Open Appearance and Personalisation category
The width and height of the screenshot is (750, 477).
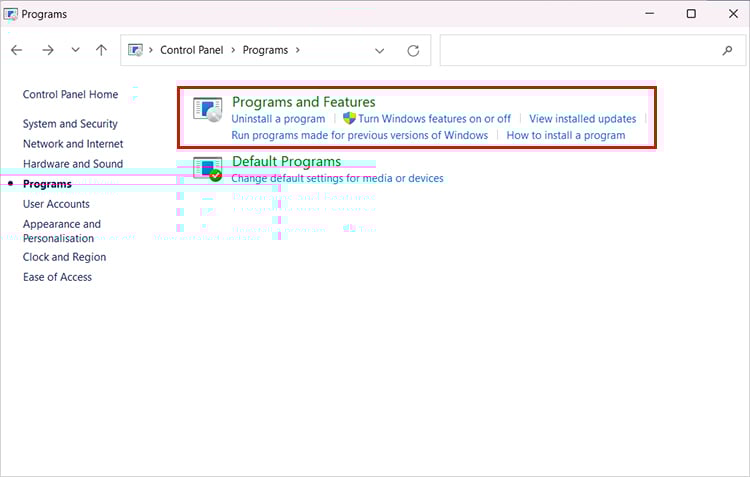(62, 231)
